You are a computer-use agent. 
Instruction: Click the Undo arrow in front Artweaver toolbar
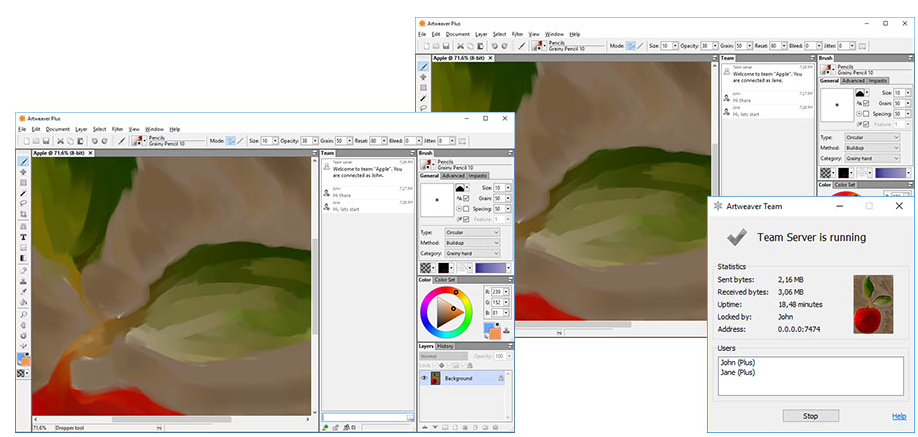tap(94, 141)
